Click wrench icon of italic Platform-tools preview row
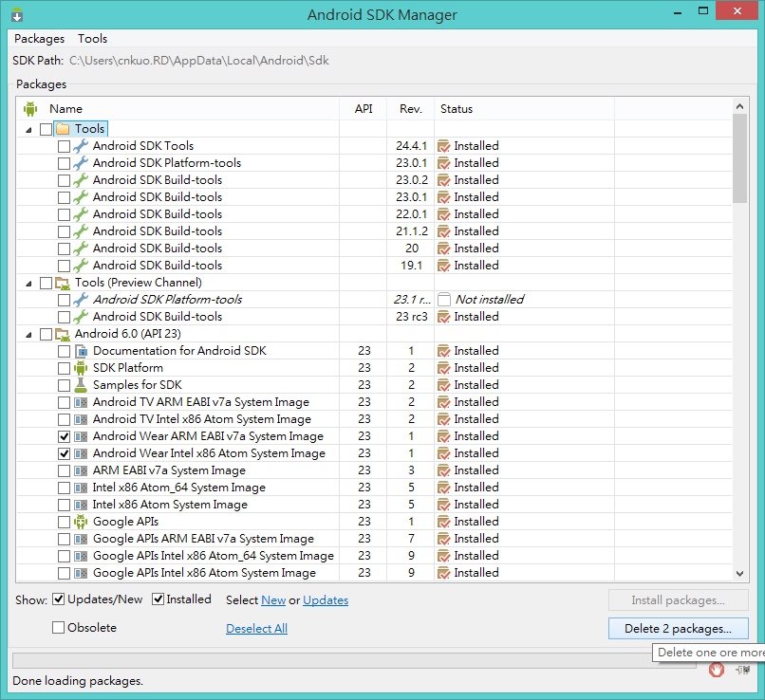Viewport: 765px width, 700px height. pos(81,300)
